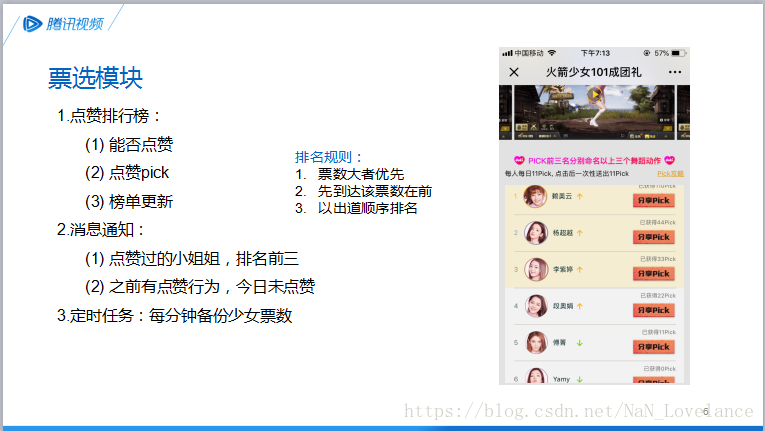
Task: Click the heading 2.消息通知：
Action: [x=101, y=229]
